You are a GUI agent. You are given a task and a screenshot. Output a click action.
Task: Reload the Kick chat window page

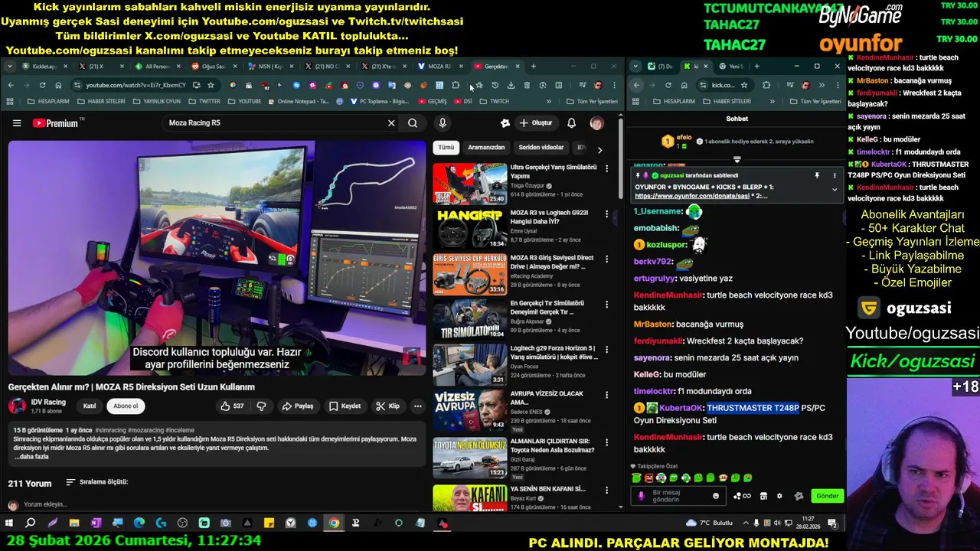tap(668, 85)
